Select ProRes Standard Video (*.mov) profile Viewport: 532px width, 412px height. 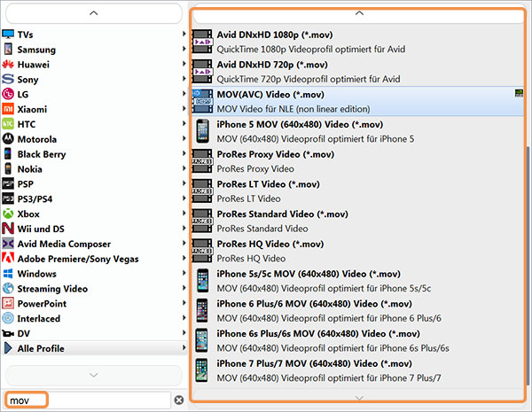coord(358,221)
